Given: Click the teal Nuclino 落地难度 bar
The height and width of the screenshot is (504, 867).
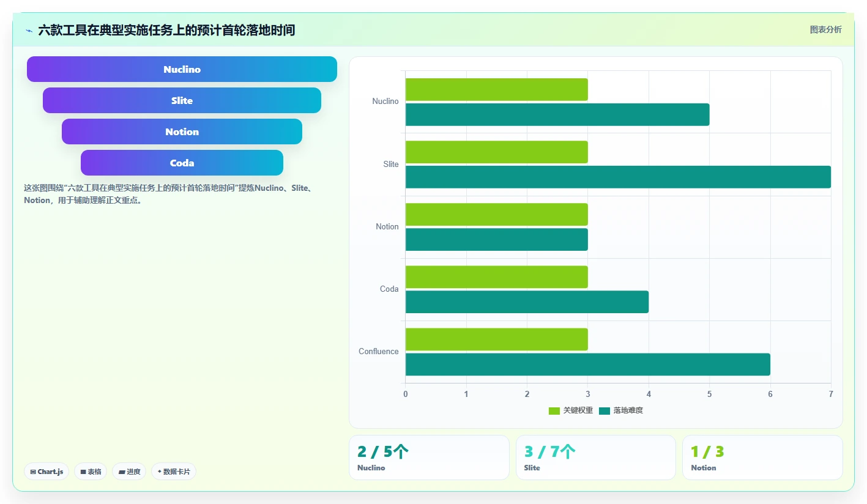Looking at the screenshot, I should point(557,114).
